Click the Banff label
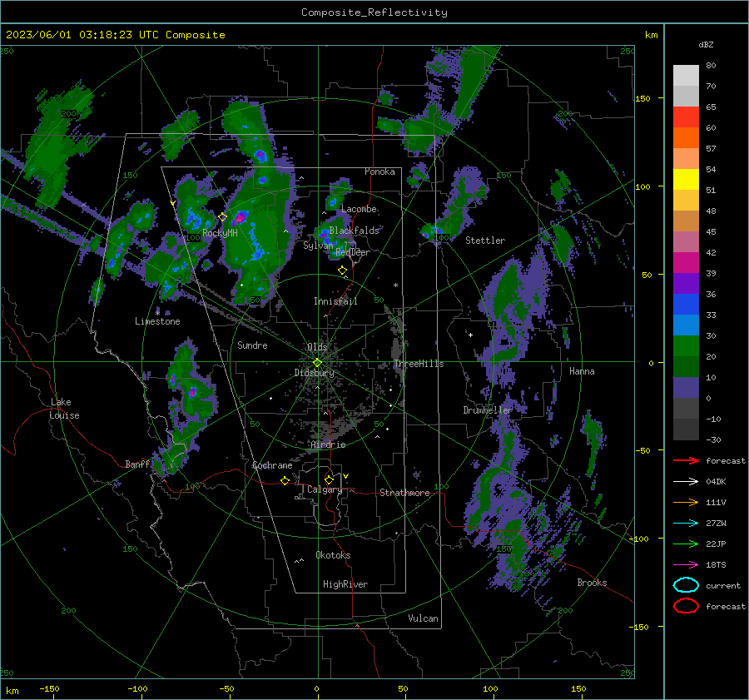Image resolution: width=749 pixels, height=700 pixels. pos(137,464)
